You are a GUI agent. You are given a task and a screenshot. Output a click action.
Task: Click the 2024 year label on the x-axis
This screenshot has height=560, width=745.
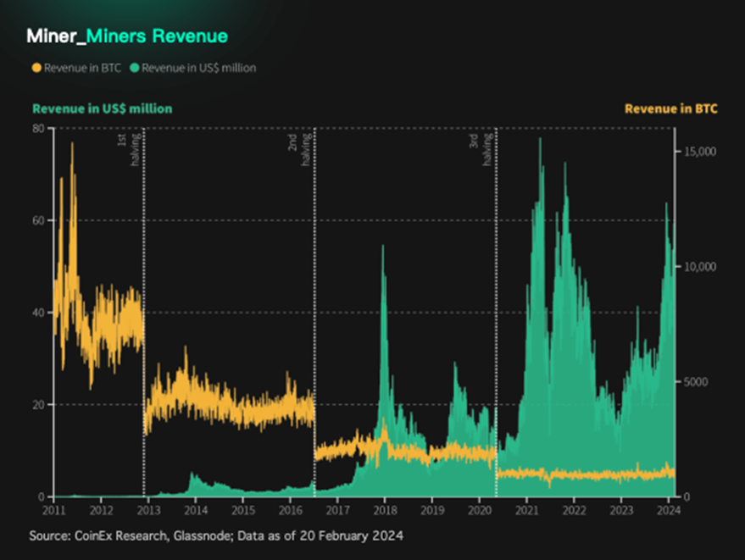[x=668, y=511]
